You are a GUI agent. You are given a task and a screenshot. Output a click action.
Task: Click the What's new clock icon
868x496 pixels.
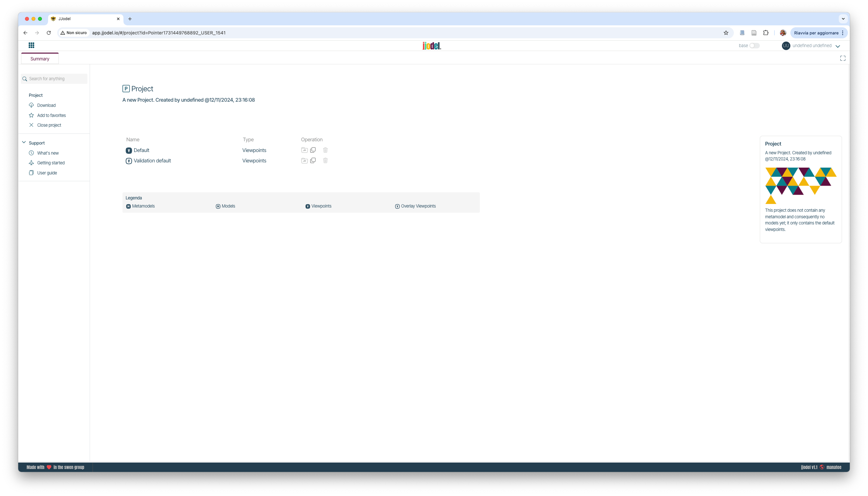(31, 153)
